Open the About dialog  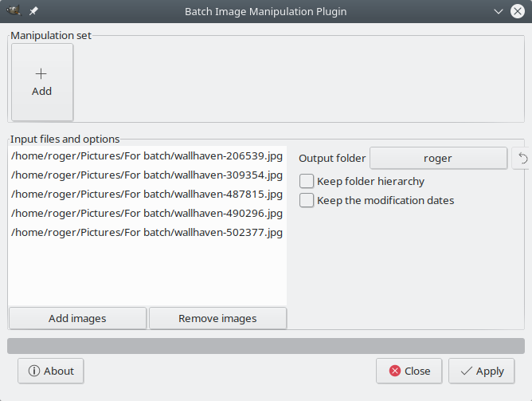point(51,371)
